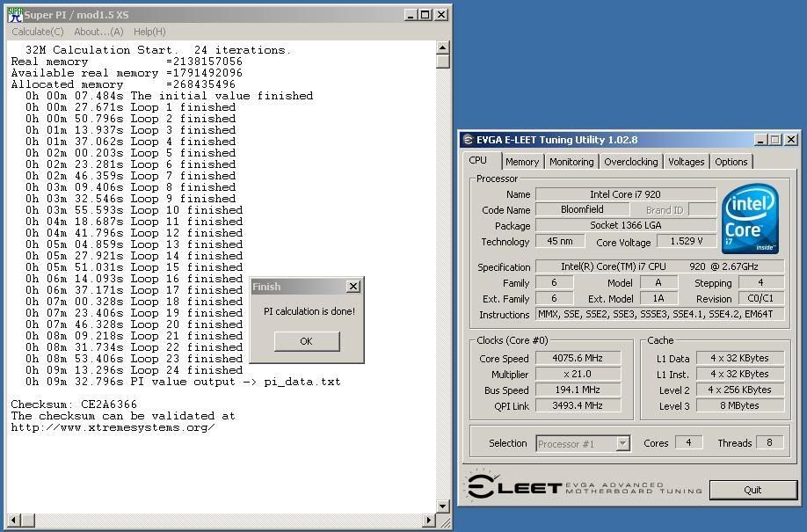Click the Cores value field
Viewport: 807px width, 532px height.
(x=689, y=443)
